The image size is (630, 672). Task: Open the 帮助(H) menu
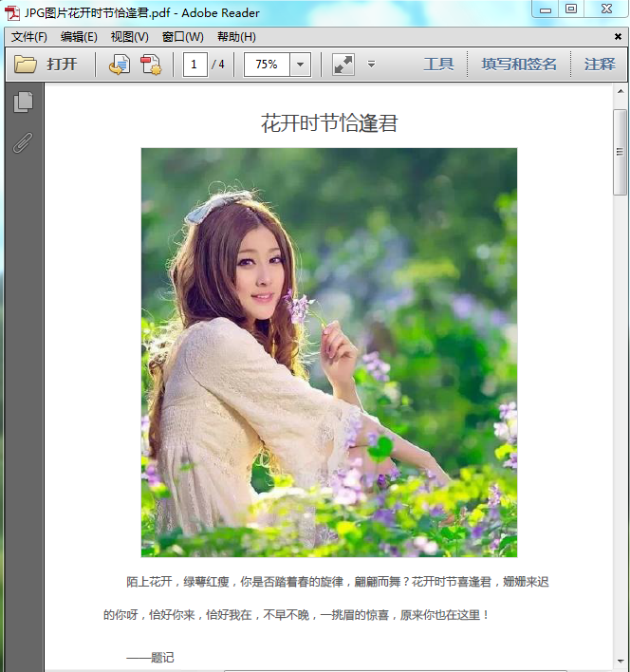236,37
